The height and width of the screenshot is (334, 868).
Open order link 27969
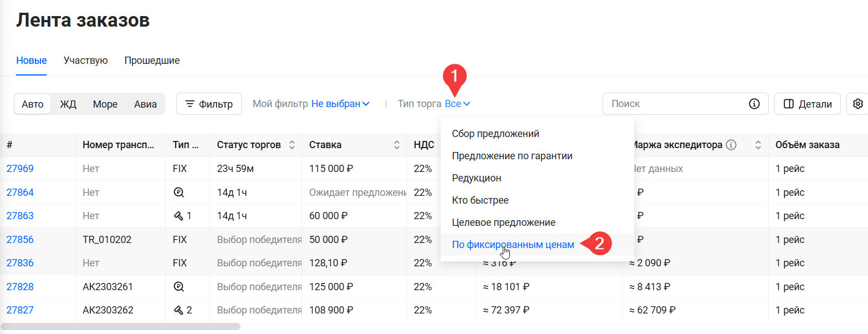[x=20, y=169]
